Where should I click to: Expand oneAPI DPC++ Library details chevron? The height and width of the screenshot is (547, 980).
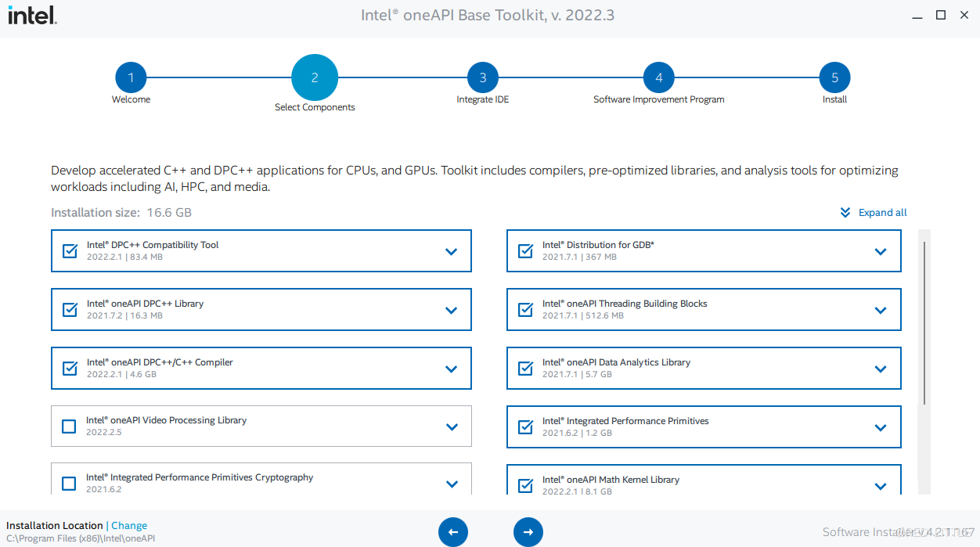[452, 310]
